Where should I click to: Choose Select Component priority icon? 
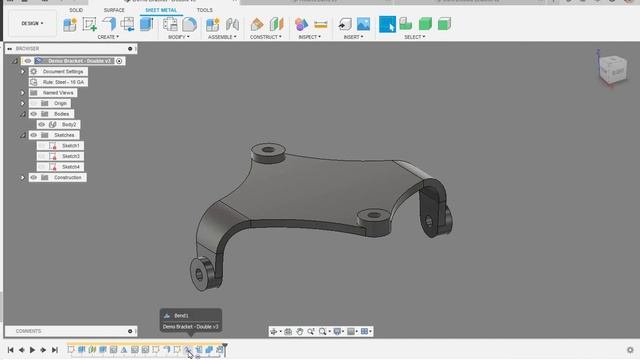pyautogui.click(x=444, y=24)
